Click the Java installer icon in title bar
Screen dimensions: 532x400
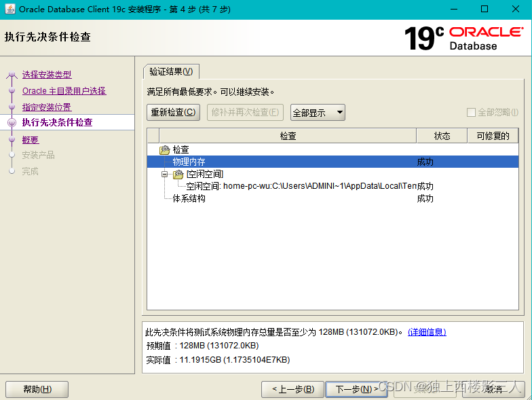click(10, 10)
